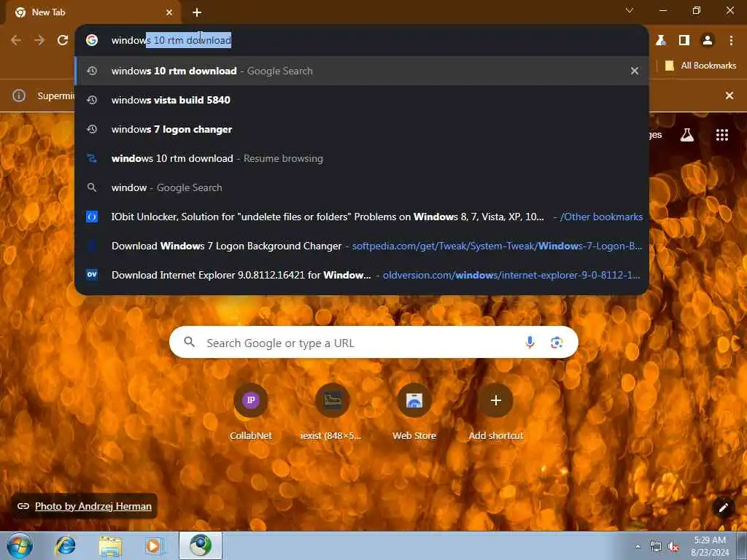Choose windows 10 rtm download Resume browsing

point(362,158)
